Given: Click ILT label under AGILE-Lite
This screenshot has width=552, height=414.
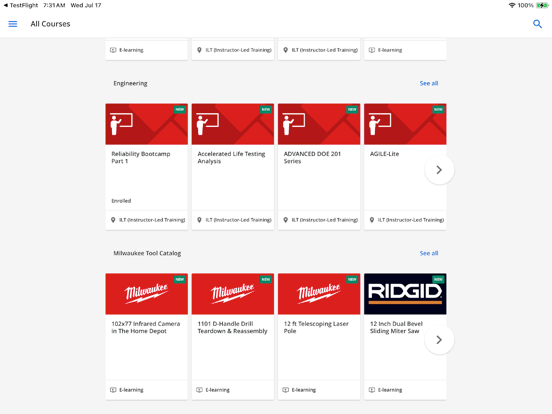Looking at the screenshot, I should 411,220.
